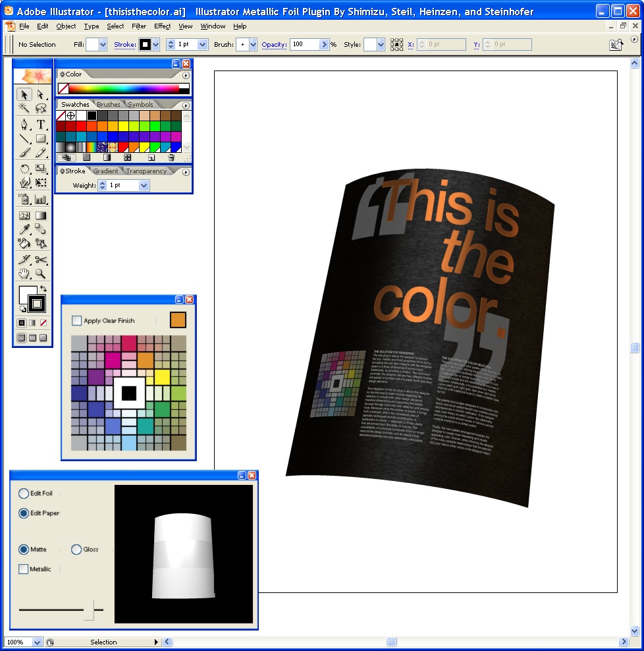Switch to Gradient fill mode below the toolbox swatches
The height and width of the screenshot is (651, 644).
point(32,323)
